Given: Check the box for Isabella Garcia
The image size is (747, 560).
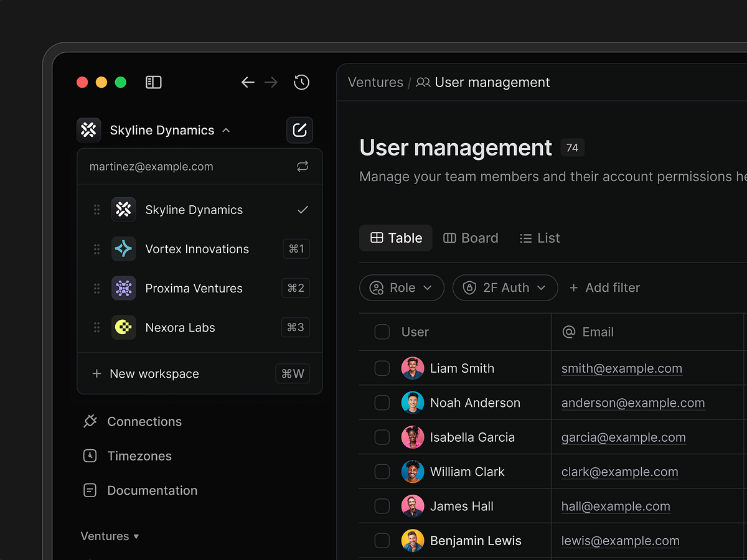Looking at the screenshot, I should 382,437.
